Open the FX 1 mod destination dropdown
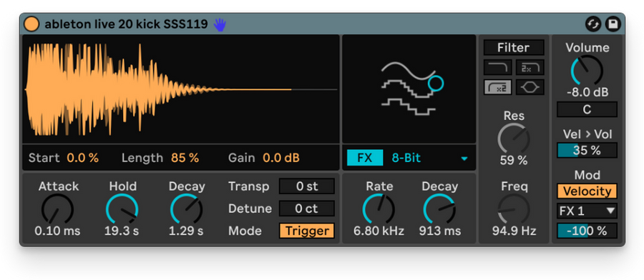 (x=587, y=211)
